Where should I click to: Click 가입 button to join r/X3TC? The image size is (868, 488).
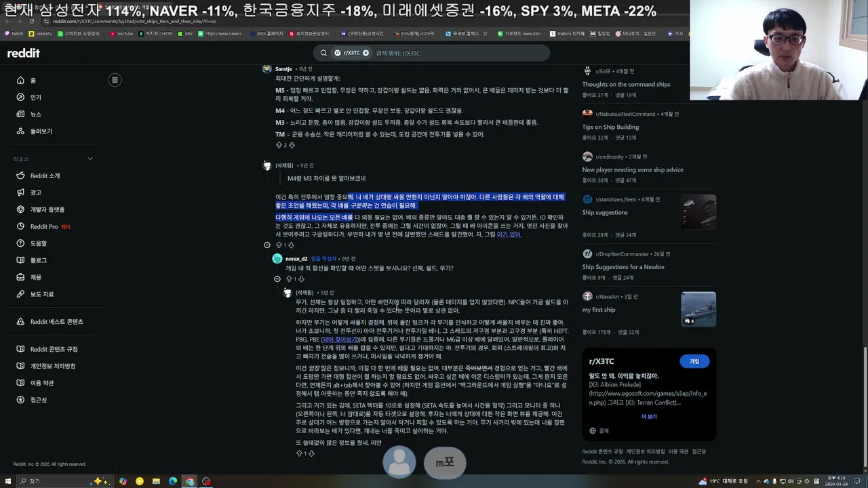coord(694,361)
